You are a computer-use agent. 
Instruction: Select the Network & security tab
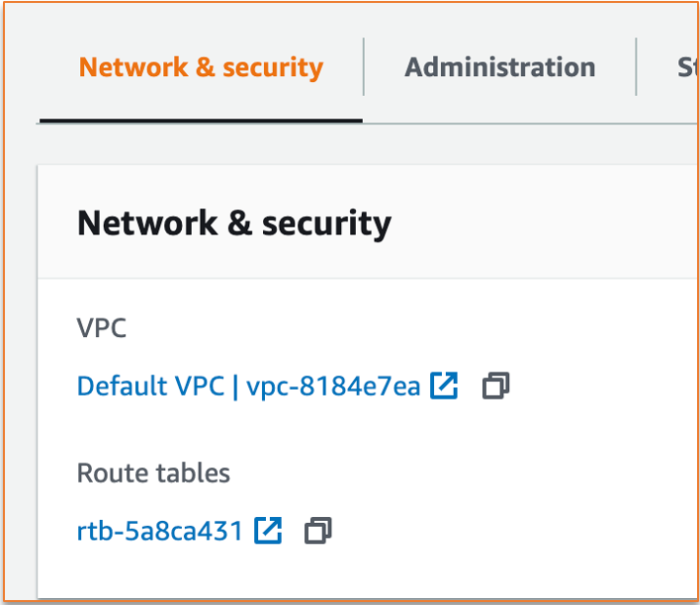pos(201,67)
